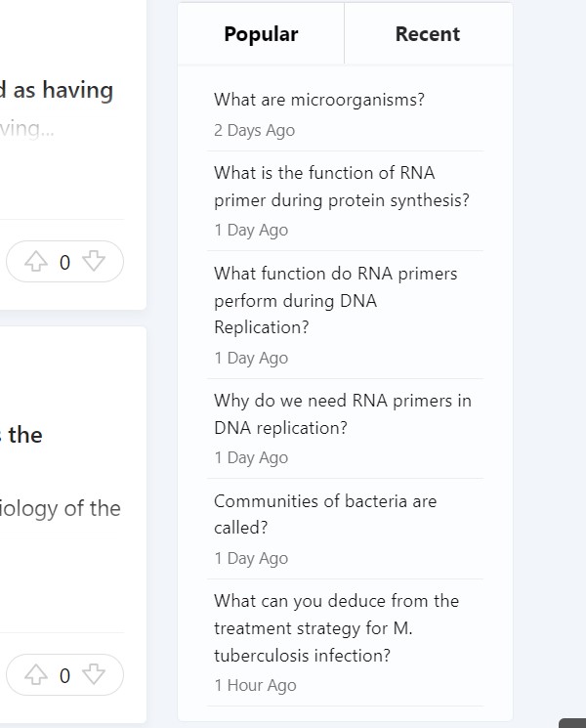Switch to the Recent tab
The image size is (586, 728).
427,34
